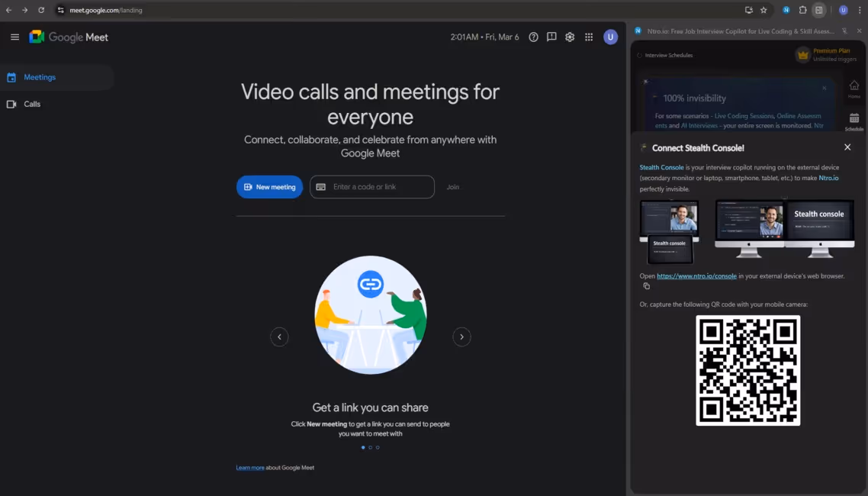This screenshot has width=868, height=496.
Task: Start a New meeting
Action: pyautogui.click(x=269, y=187)
